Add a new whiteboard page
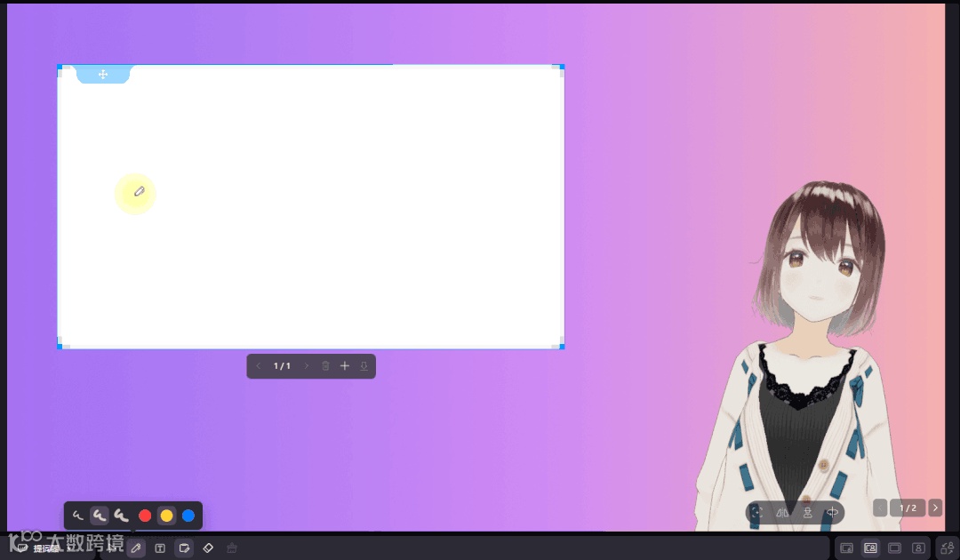Image resolution: width=960 pixels, height=560 pixels. [345, 366]
